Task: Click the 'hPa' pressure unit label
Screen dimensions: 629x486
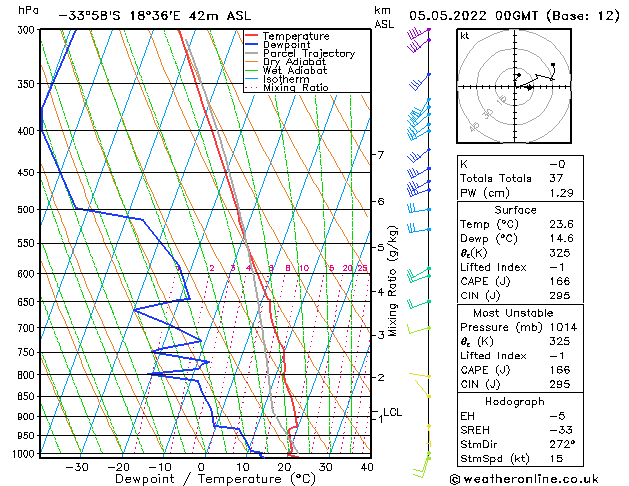Action: coord(28,11)
